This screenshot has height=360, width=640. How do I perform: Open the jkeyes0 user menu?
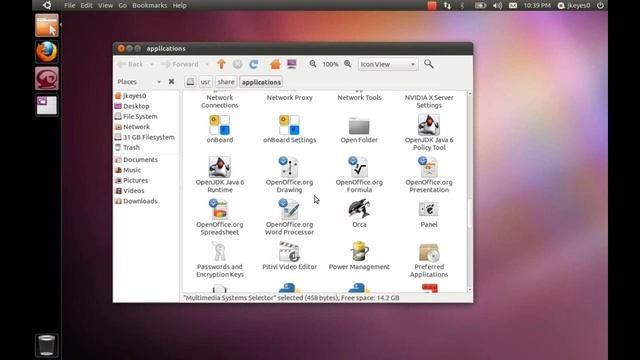tap(574, 5)
